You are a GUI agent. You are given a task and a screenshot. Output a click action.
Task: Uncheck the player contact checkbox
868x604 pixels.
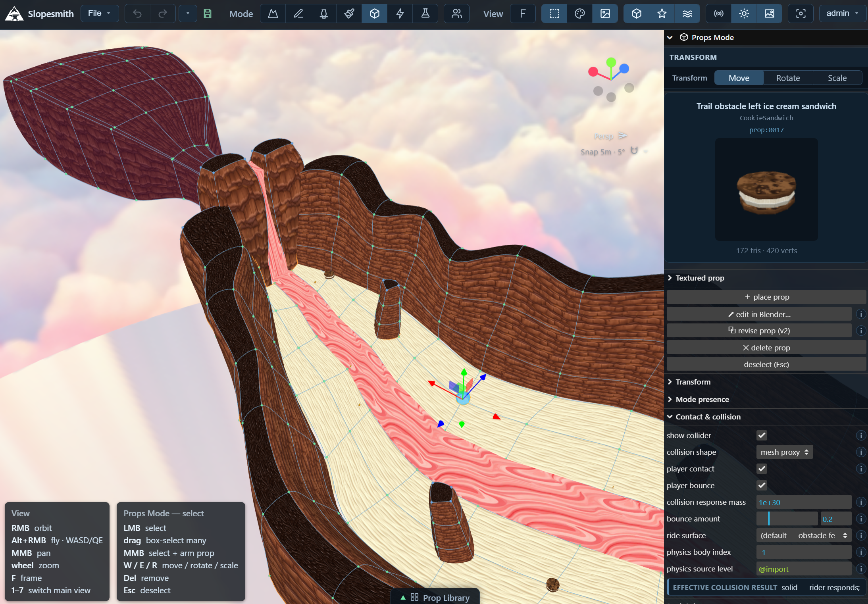click(762, 469)
